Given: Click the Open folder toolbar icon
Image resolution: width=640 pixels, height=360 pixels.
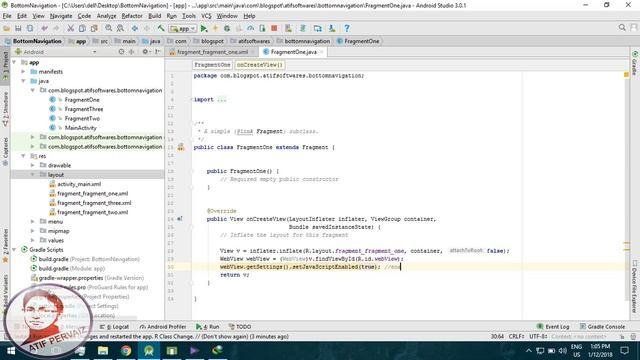Looking at the screenshot, I should [7, 28].
